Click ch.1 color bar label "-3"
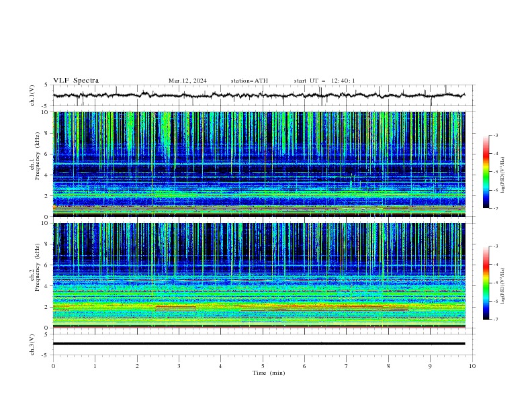Screen dimensions: 532x411 (x=495, y=135)
